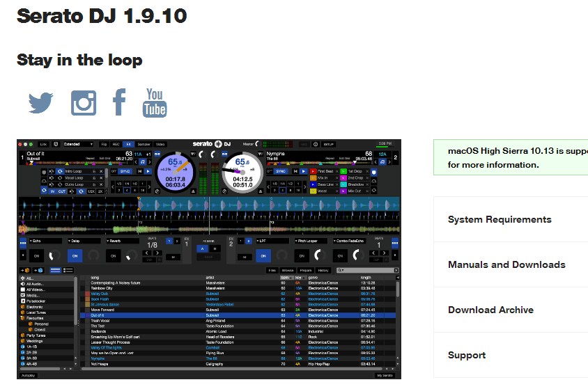Open the Reverb effect dropdown
588x389 pixels.
(123, 241)
